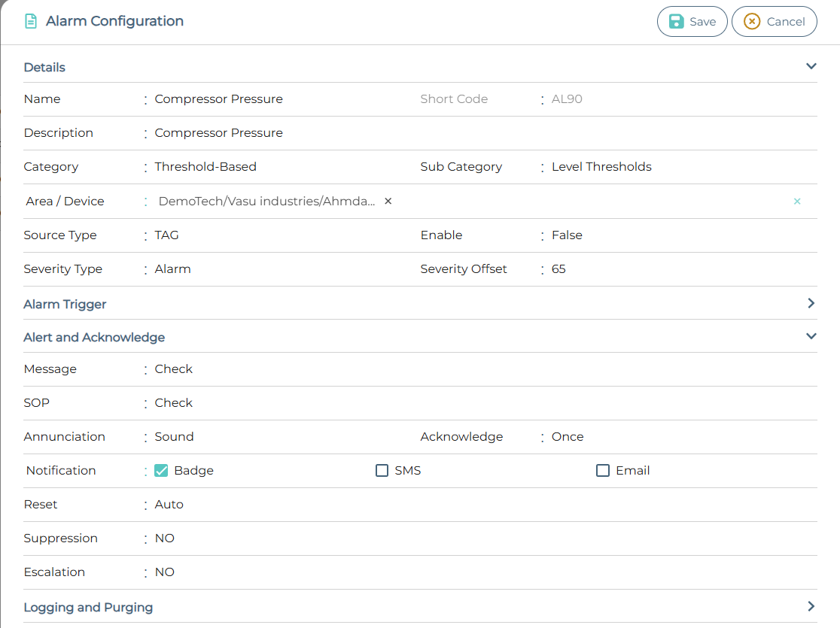This screenshot has width=840, height=628.
Task: Change the Acknowledge setting Once
Action: (x=568, y=437)
